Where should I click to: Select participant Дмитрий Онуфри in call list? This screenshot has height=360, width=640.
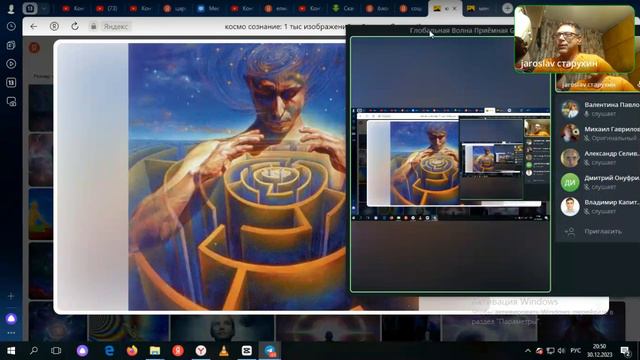coord(598,182)
